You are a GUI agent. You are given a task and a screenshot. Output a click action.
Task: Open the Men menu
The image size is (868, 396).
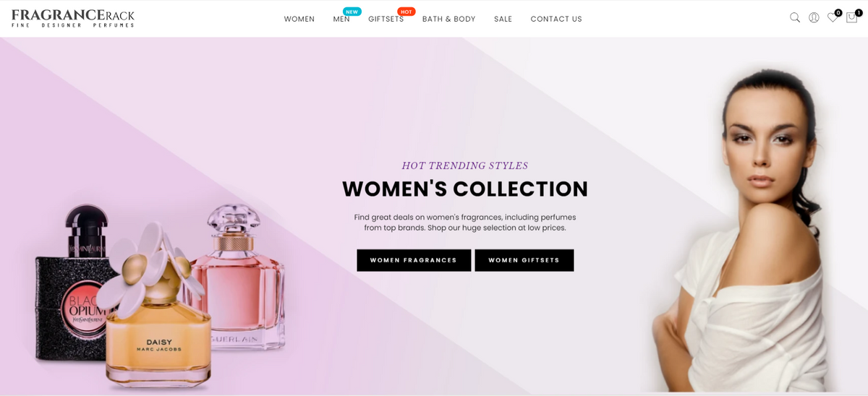coord(341,20)
